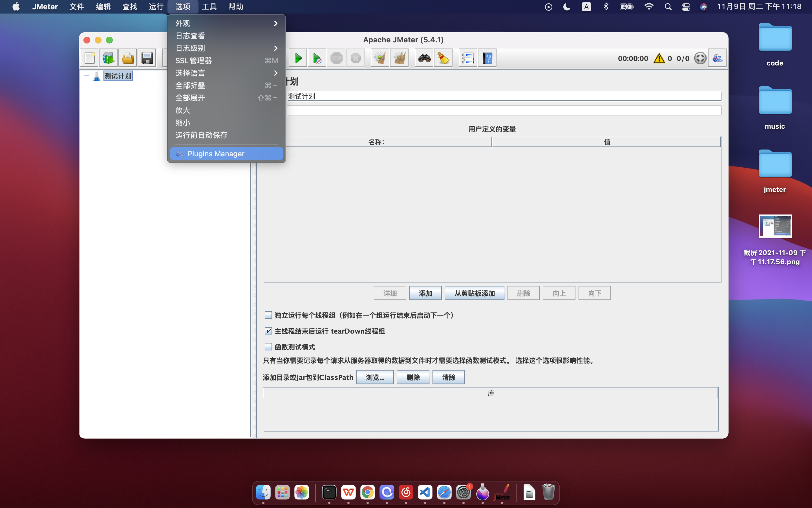The image size is (812, 508).
Task: Open the 帮助 menu in menu bar
Action: 235,7
